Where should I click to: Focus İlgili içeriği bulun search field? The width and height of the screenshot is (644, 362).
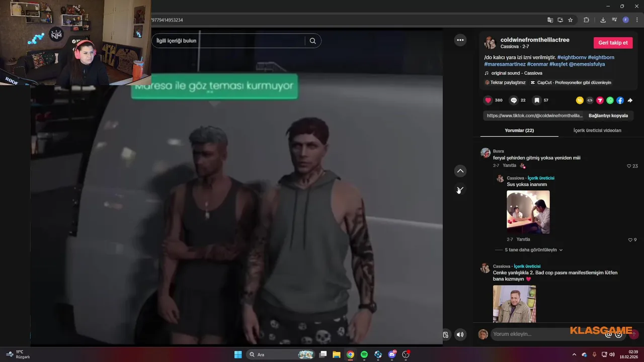tap(229, 41)
